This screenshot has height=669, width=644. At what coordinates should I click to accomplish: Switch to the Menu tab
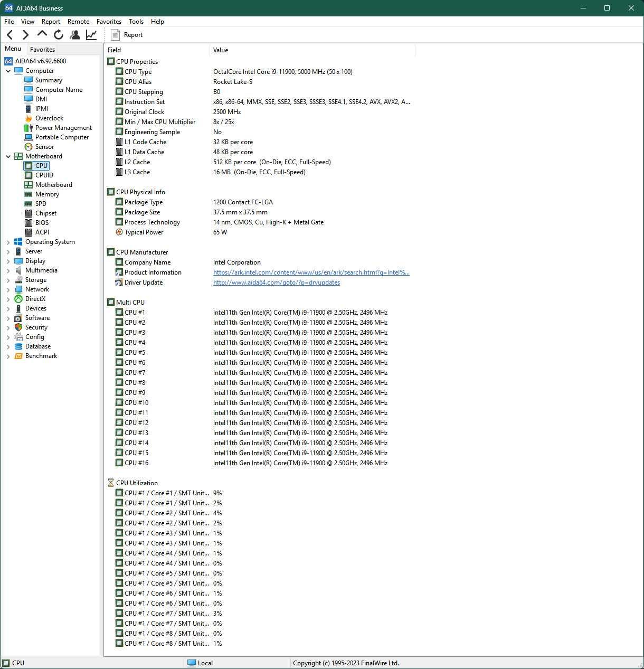tap(13, 49)
